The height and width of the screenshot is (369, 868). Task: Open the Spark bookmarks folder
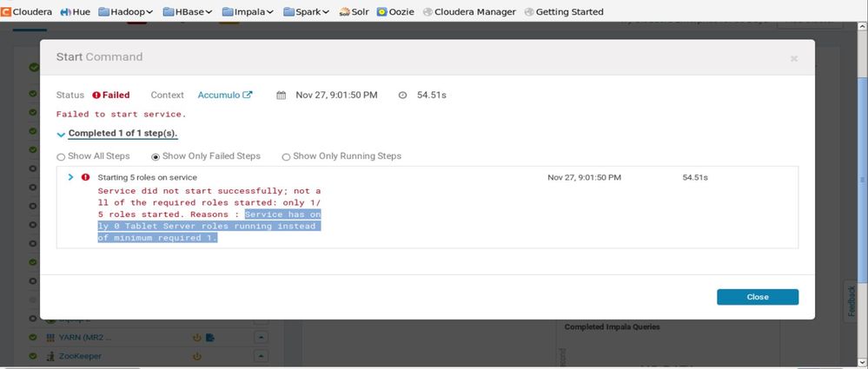(306, 11)
